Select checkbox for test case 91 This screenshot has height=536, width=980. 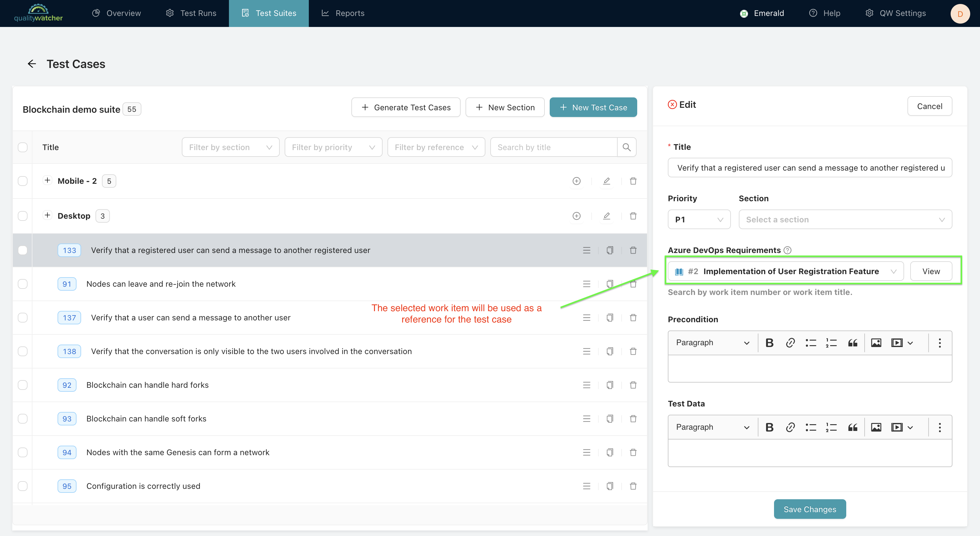[x=23, y=284]
